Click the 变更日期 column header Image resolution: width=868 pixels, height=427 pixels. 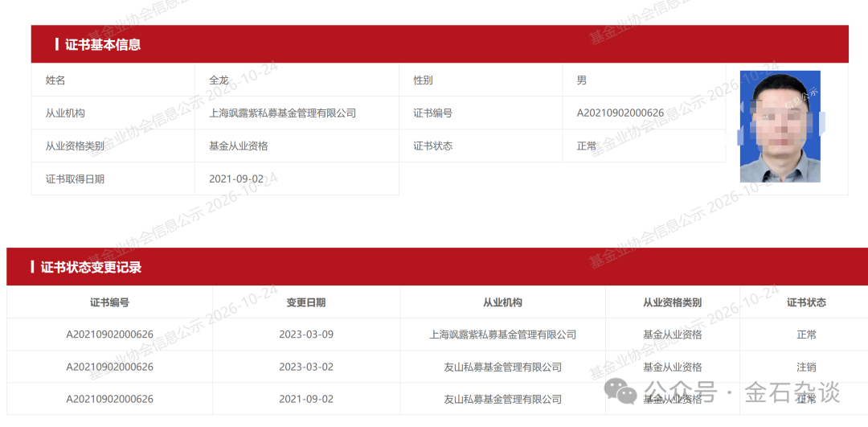pos(306,302)
